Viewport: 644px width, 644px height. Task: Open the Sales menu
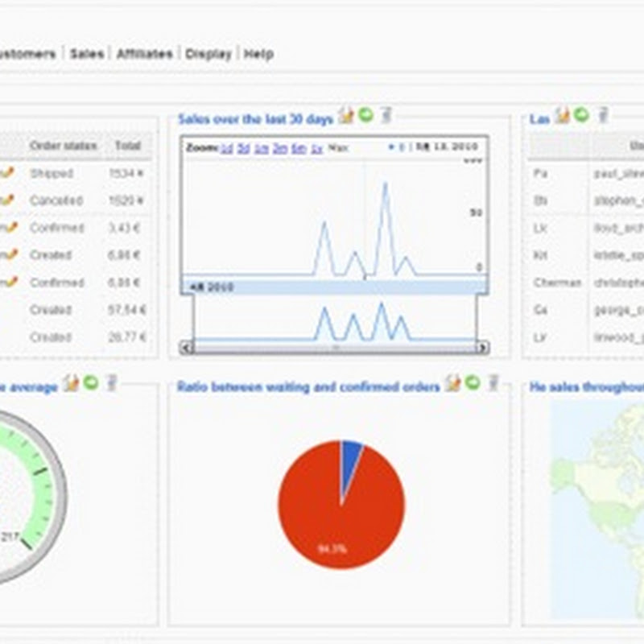(x=87, y=54)
